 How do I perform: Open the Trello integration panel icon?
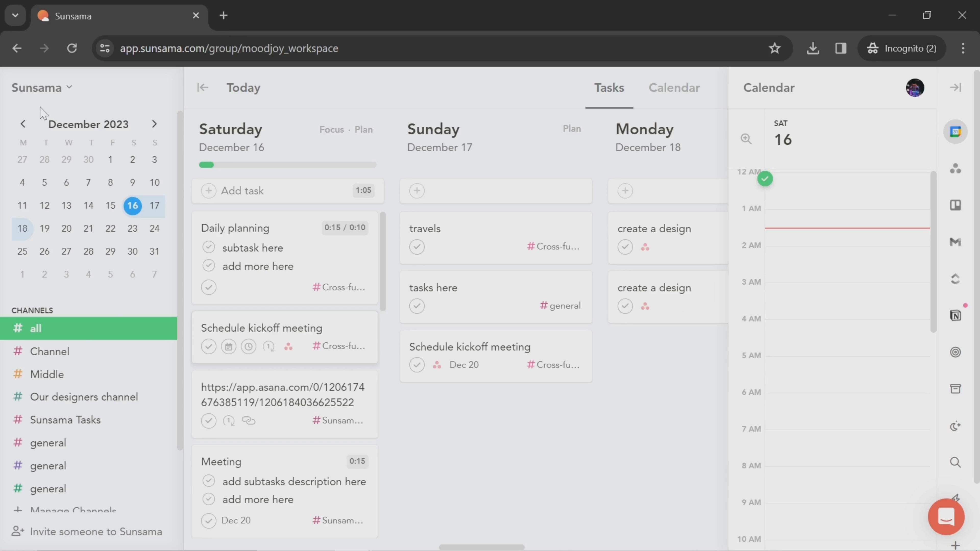pos(955,205)
